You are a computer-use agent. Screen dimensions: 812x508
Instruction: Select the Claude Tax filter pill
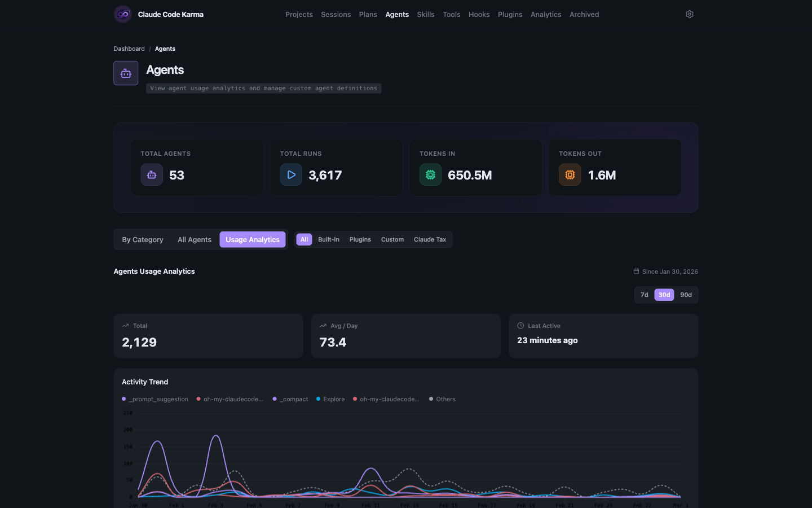[x=430, y=239]
